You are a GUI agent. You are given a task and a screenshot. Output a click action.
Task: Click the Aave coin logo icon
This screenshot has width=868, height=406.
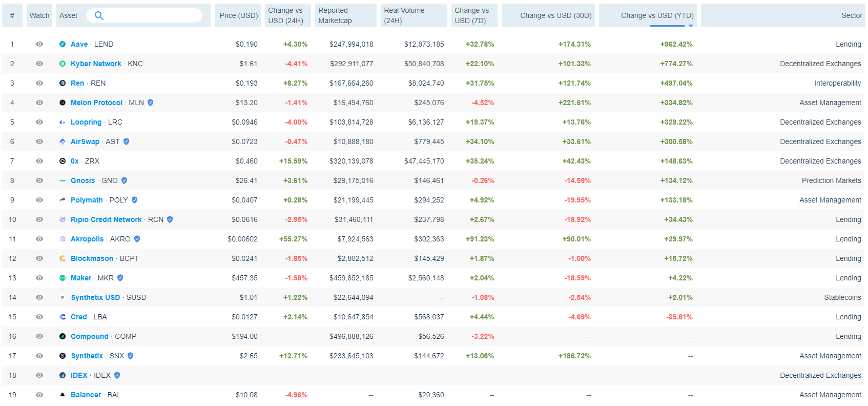(63, 44)
